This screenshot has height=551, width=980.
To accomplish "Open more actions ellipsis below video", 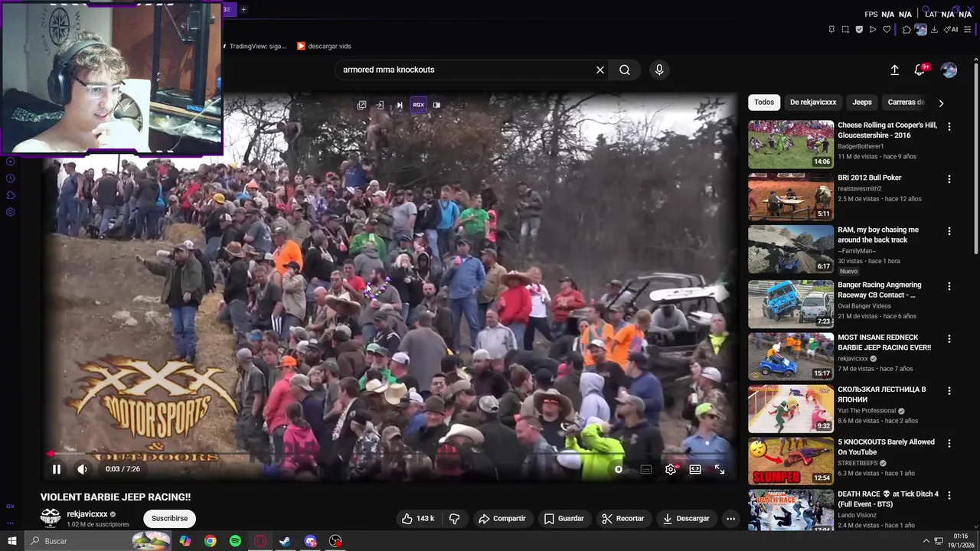I will point(730,518).
